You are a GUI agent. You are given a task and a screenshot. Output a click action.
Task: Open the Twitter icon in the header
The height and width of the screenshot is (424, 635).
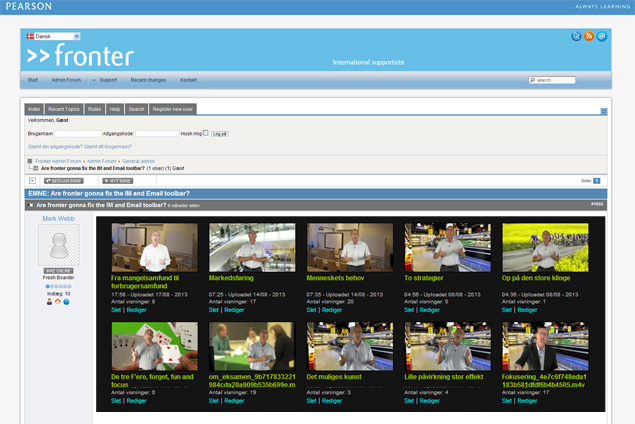click(576, 36)
